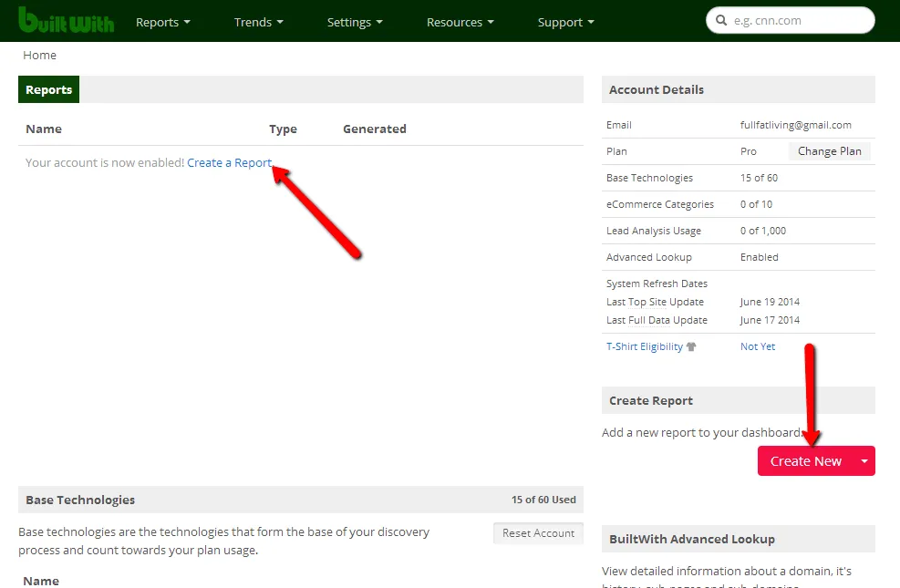The width and height of the screenshot is (900, 588).
Task: Expand the Trends navigation menu
Action: pyautogui.click(x=258, y=22)
